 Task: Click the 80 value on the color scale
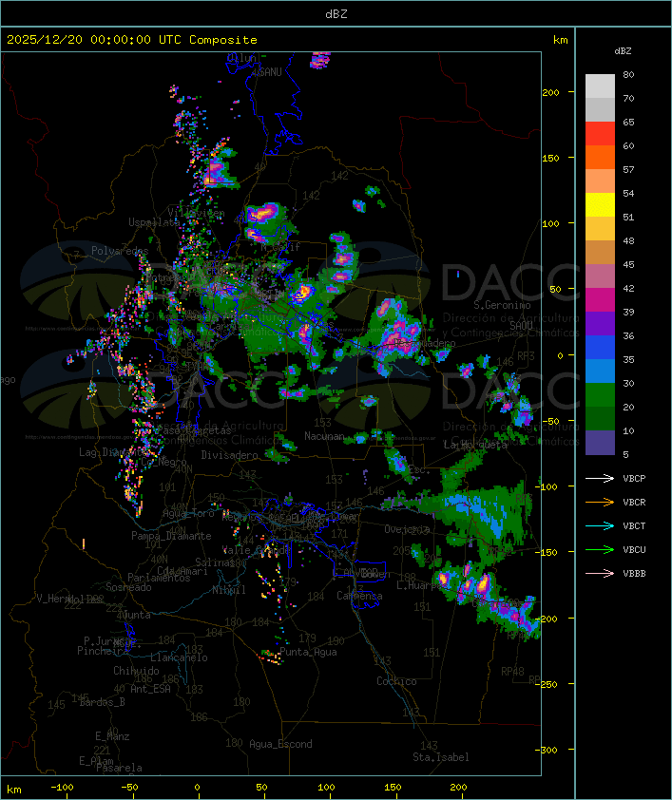pos(628,75)
